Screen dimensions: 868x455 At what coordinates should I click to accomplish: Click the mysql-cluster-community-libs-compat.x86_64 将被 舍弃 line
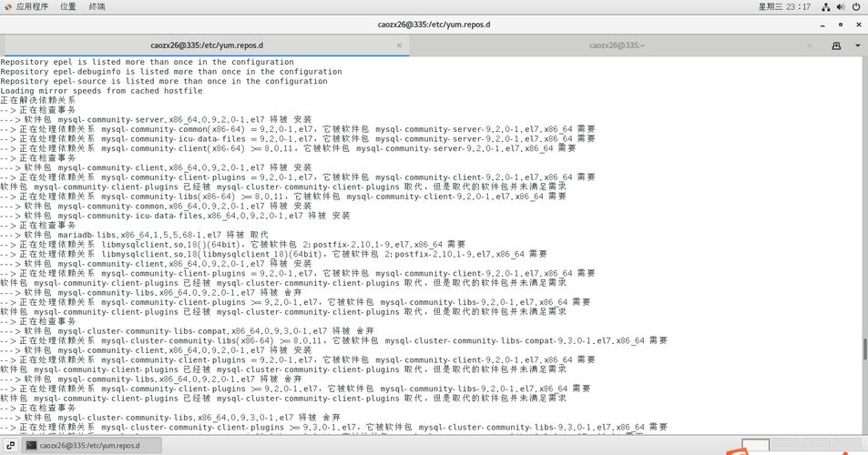[187, 330]
